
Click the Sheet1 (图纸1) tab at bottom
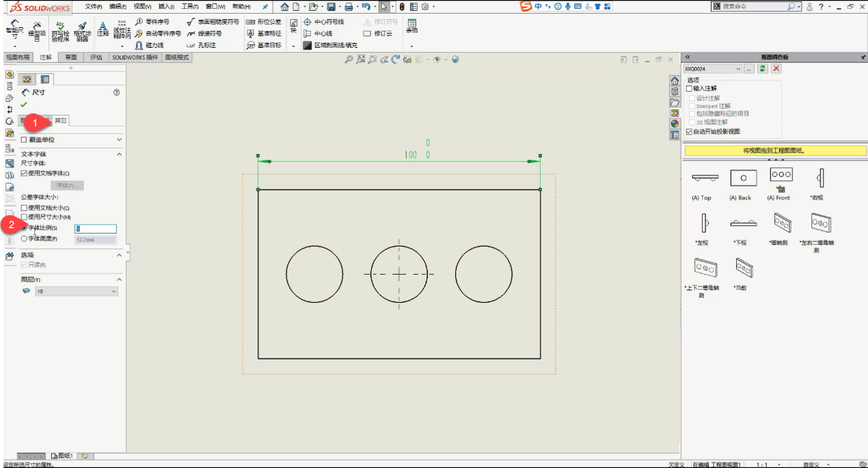62,456
